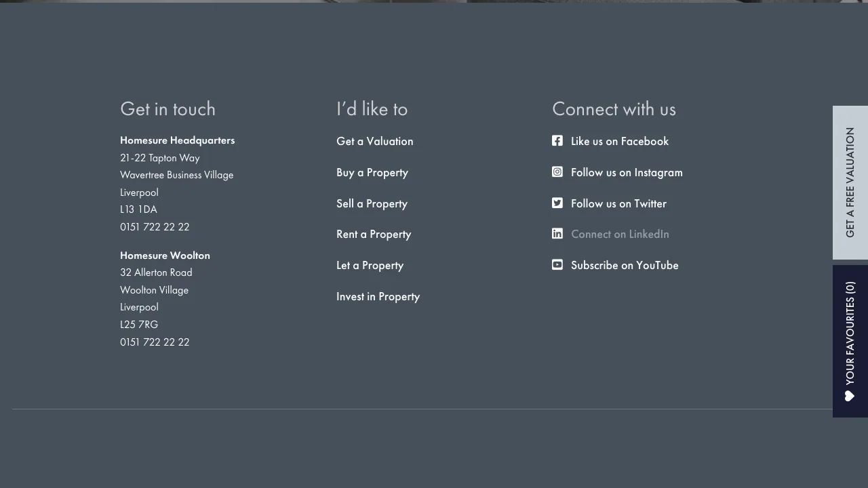
Task: Select the Twitter bird icon
Action: 557,203
